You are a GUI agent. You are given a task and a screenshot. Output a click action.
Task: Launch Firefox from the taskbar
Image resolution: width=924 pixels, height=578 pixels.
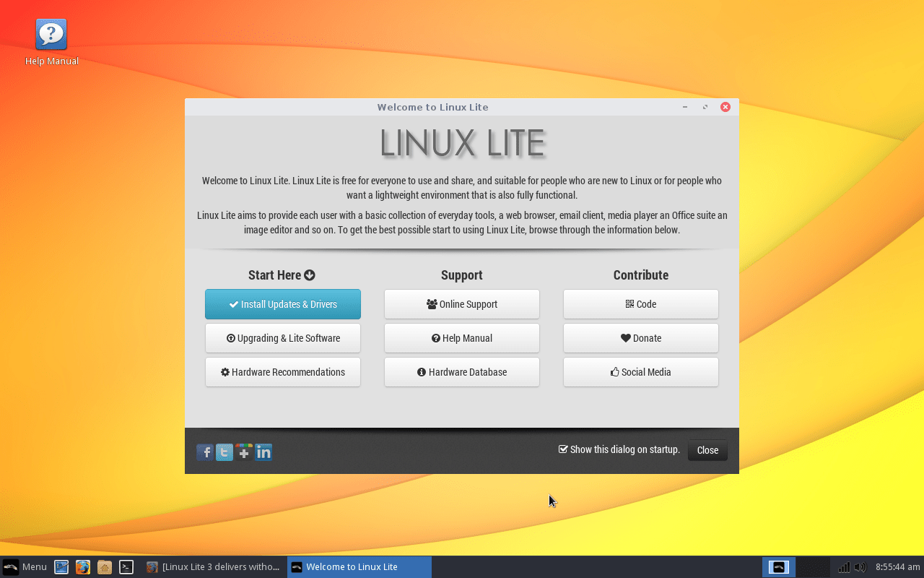(x=83, y=567)
